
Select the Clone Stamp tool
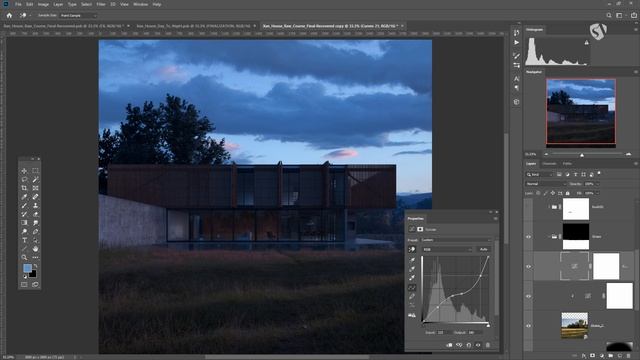click(x=36, y=206)
